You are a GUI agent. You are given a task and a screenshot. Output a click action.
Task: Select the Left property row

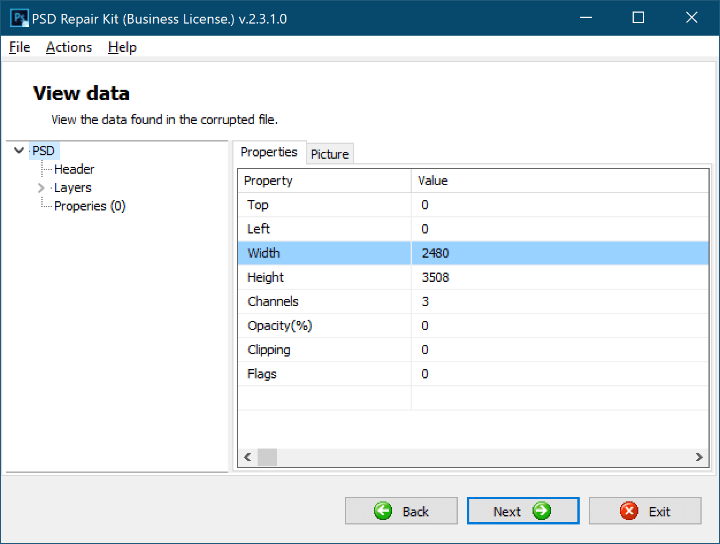[x=473, y=229]
